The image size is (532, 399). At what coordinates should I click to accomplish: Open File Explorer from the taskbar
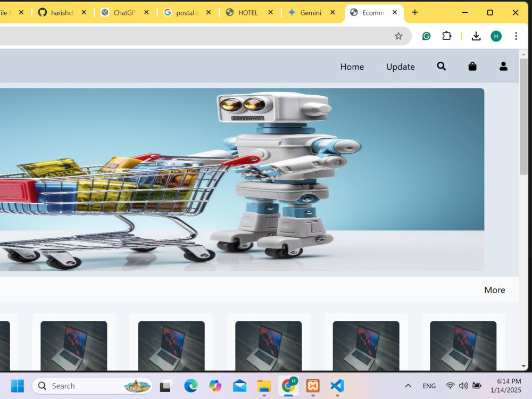click(264, 386)
